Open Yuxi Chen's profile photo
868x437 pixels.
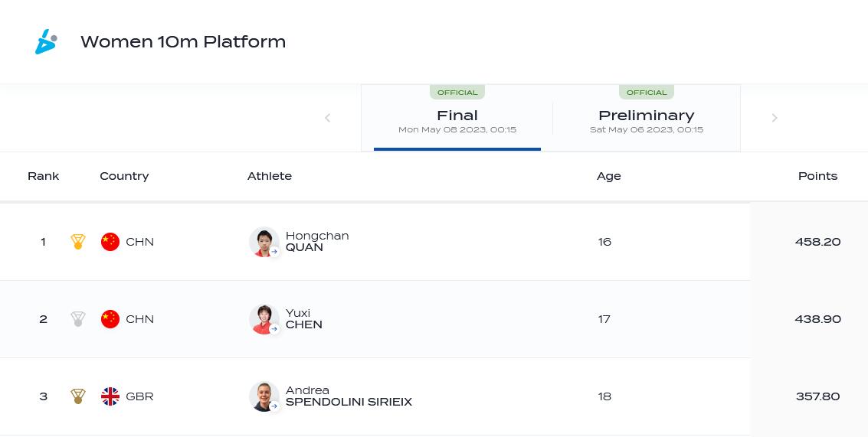(x=264, y=319)
